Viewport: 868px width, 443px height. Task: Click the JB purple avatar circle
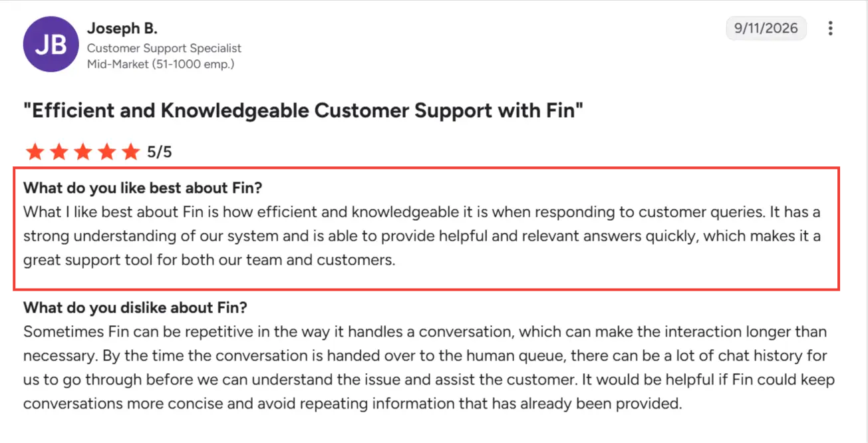coord(51,44)
